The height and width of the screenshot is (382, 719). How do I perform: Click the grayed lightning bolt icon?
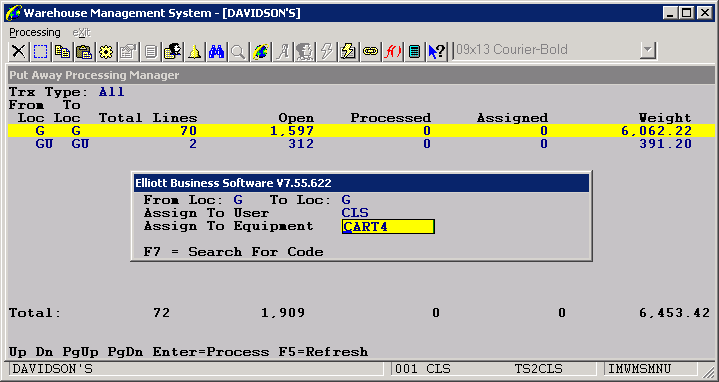point(326,51)
